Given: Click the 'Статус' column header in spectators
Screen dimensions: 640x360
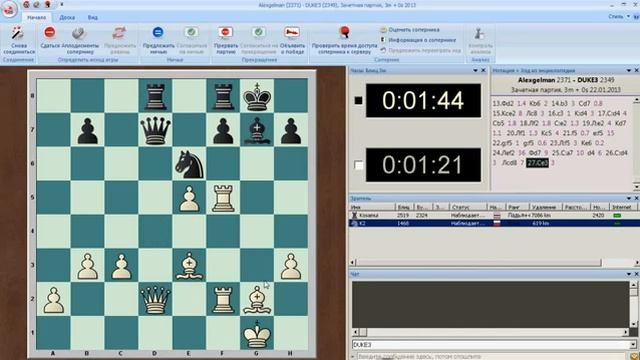Looking at the screenshot, I should 468,207.
